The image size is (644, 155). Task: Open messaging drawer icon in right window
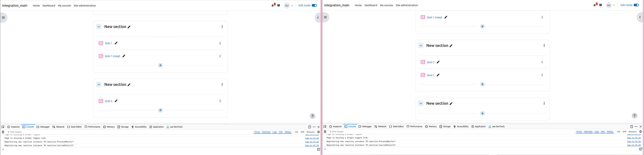(601, 5)
